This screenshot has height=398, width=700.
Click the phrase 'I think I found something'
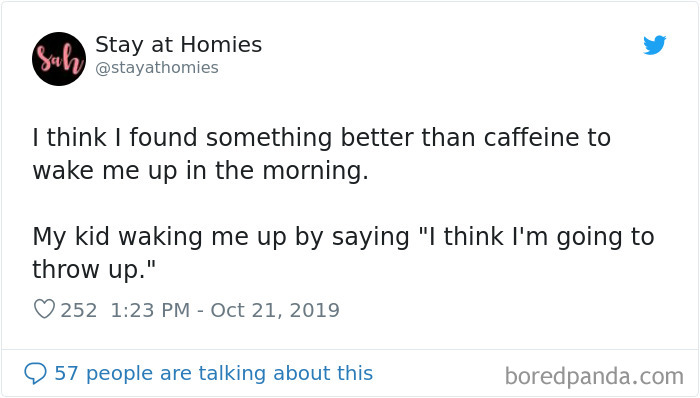click(182, 137)
